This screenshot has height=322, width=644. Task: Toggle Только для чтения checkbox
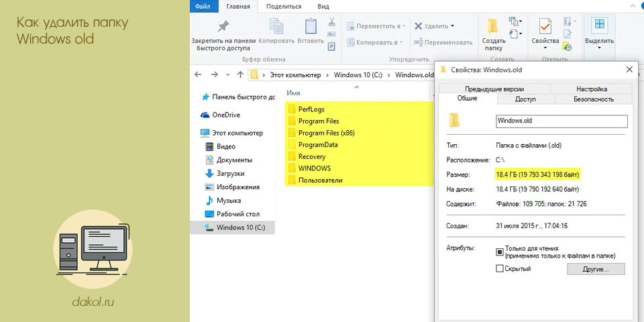[499, 252]
